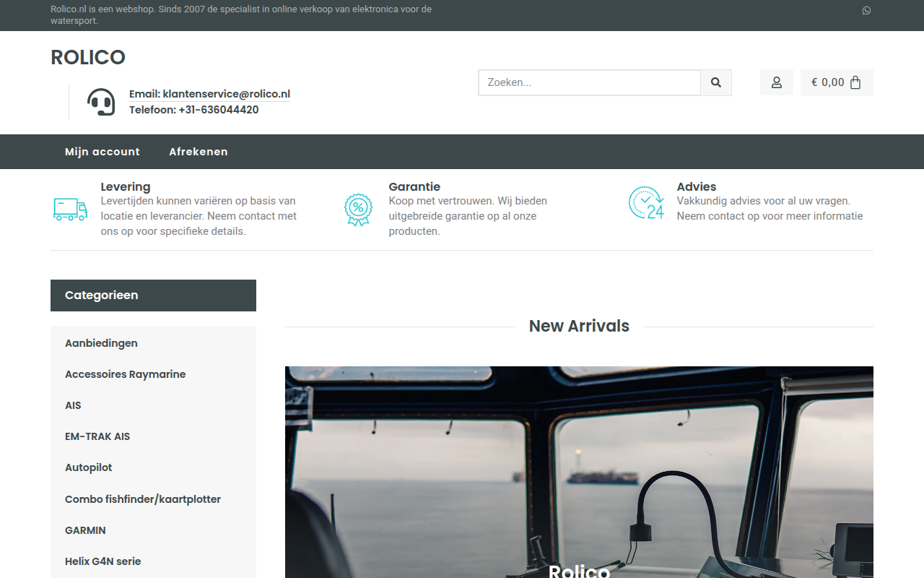The height and width of the screenshot is (578, 924).
Task: Open the WhatsApp contact icon
Action: pyautogui.click(x=866, y=10)
